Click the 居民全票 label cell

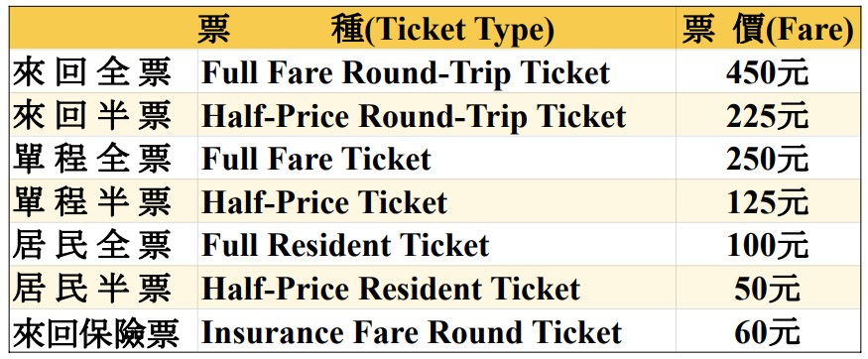tap(103, 245)
